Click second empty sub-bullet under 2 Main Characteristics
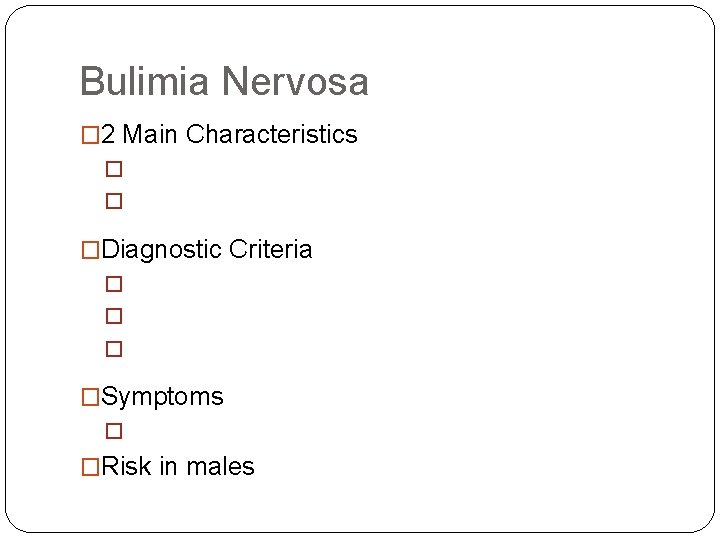 click(113, 201)
